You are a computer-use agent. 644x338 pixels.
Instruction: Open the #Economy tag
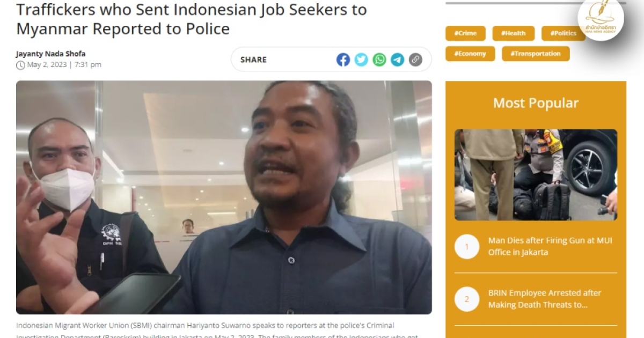(470, 54)
